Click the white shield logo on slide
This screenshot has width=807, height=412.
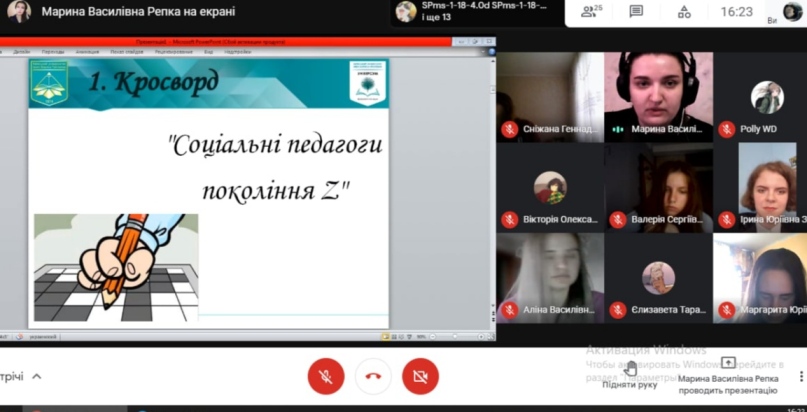click(x=367, y=83)
